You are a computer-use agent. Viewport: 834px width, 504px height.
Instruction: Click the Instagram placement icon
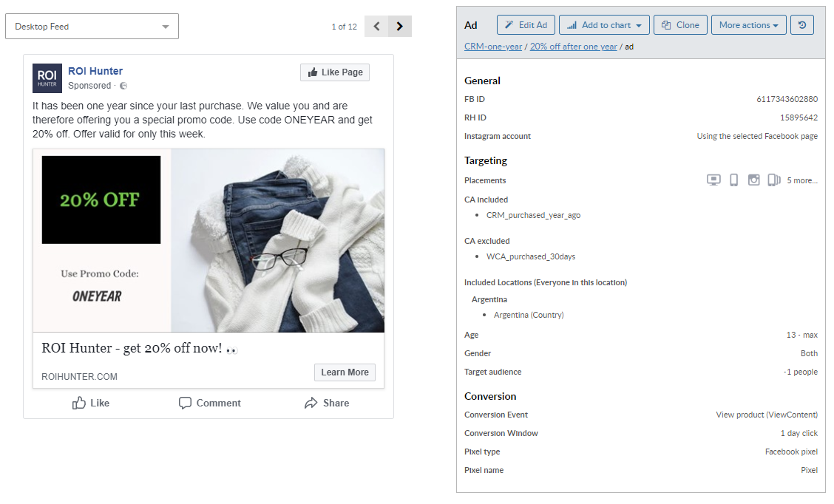[x=754, y=180]
